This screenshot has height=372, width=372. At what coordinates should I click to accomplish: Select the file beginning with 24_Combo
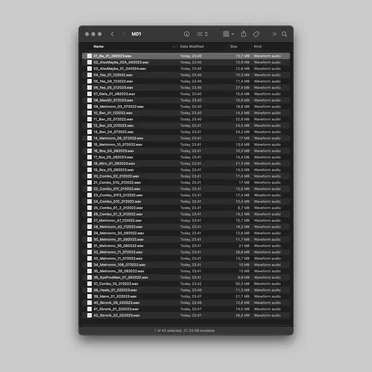click(x=186, y=202)
